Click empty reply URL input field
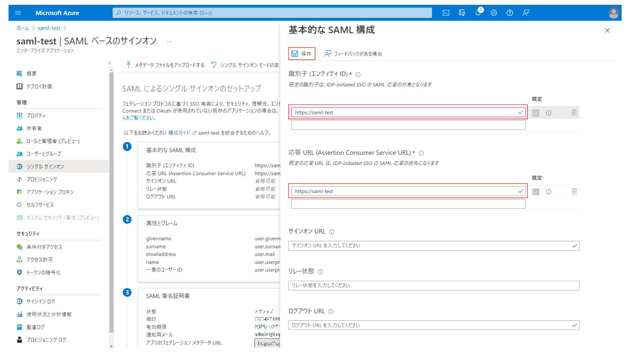Viewport: 640px width, 364px height. point(408,204)
